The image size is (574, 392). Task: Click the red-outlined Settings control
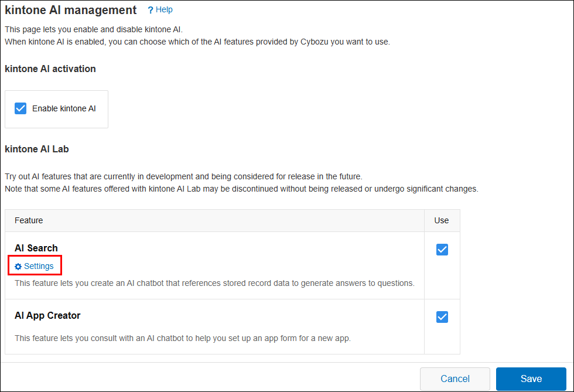coord(35,265)
